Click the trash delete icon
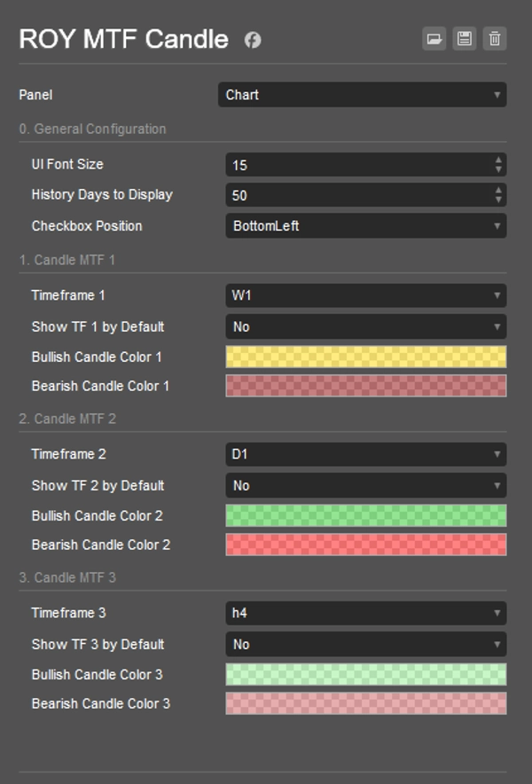Screen dimensions: 532x784 click(495, 38)
